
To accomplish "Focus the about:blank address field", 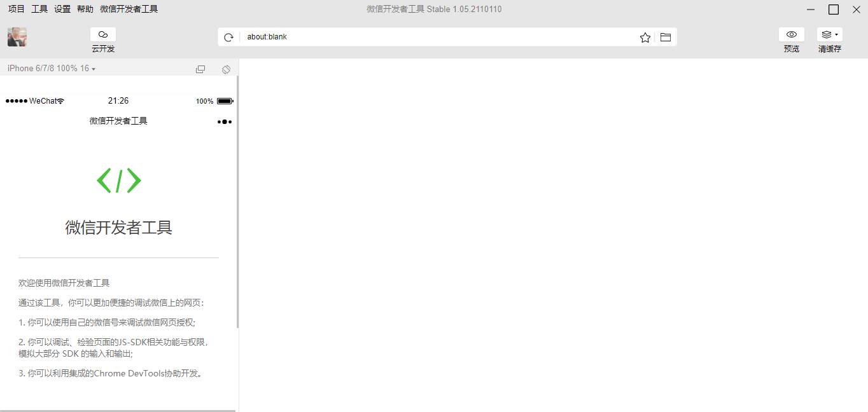I will [x=439, y=37].
